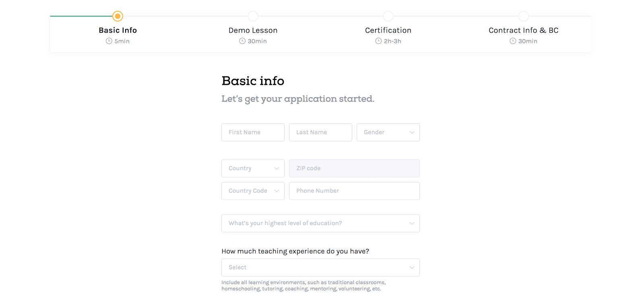
Task: Open the Gender dropdown
Action: (x=388, y=132)
